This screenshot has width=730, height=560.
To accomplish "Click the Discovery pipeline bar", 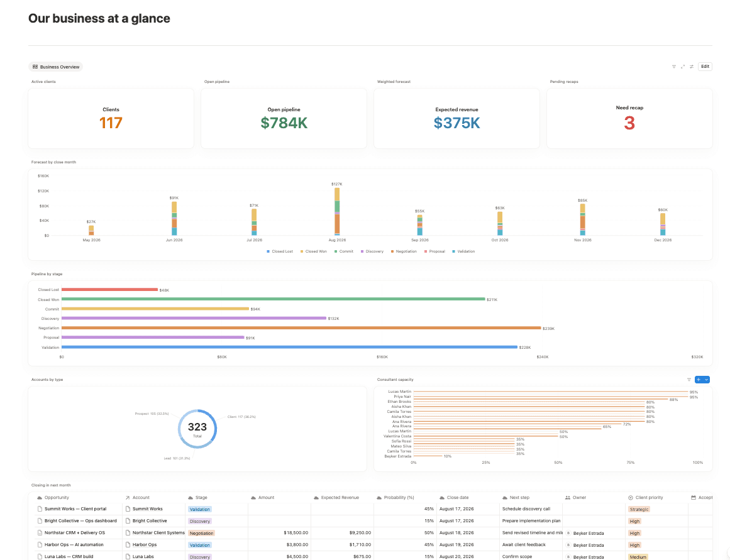I will coord(194,318).
